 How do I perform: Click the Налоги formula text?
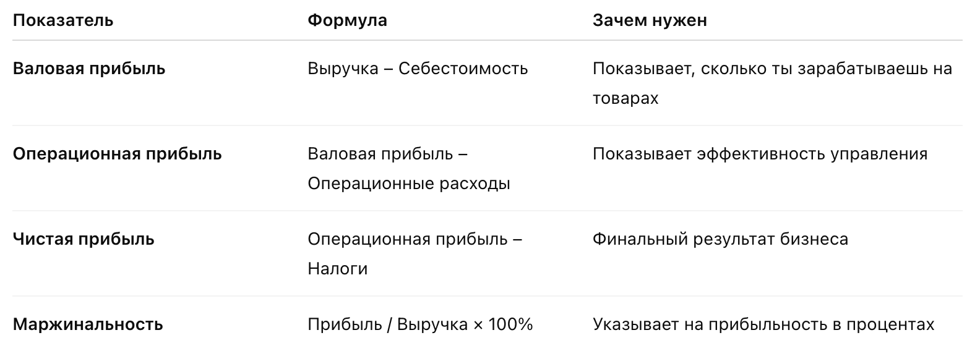pyautogui.click(x=337, y=269)
